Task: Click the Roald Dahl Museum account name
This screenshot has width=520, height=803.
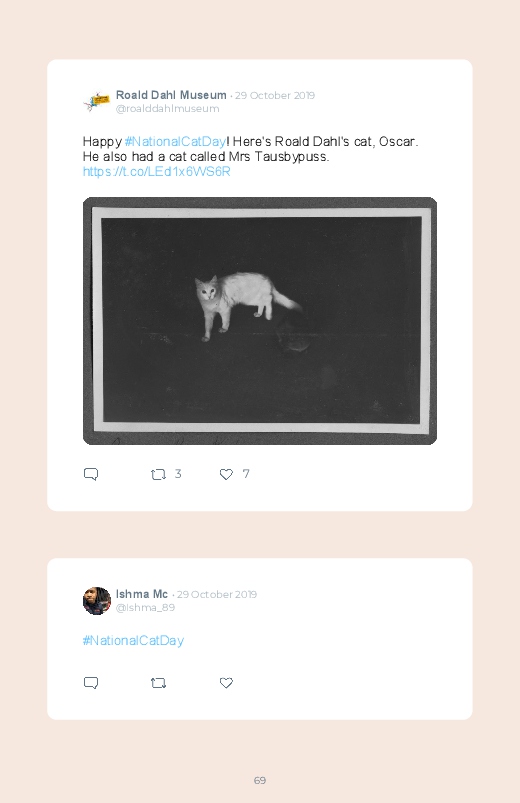Action: pyautogui.click(x=171, y=95)
